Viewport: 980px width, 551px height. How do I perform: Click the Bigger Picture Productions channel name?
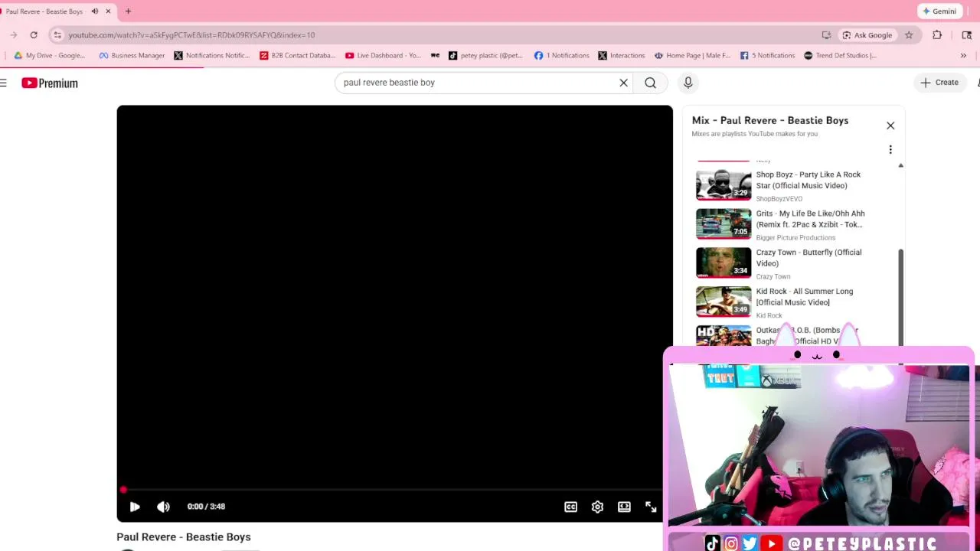[795, 238]
